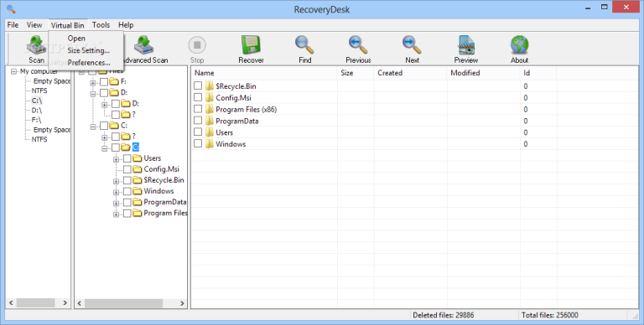The height and width of the screenshot is (325, 644).
Task: Click the Stop toolbar button
Action: click(197, 49)
